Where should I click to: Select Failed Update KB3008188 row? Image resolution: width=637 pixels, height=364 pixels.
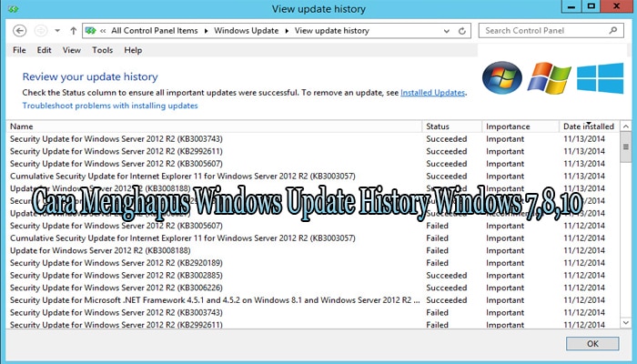pos(313,250)
